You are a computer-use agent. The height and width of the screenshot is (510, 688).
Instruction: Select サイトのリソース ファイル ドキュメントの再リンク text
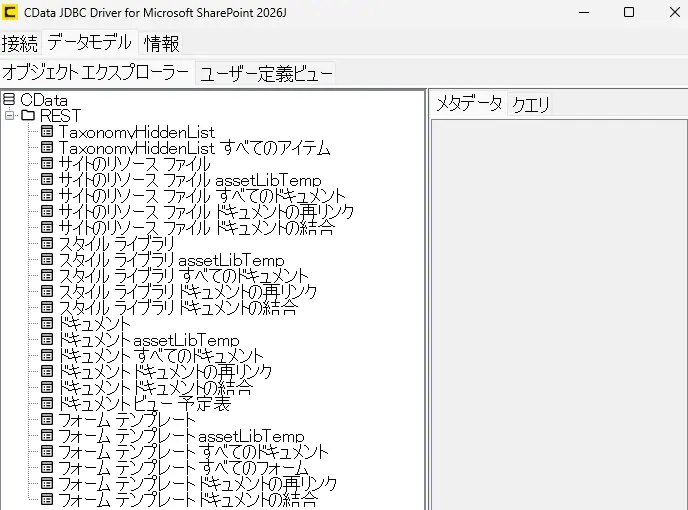[206, 212]
